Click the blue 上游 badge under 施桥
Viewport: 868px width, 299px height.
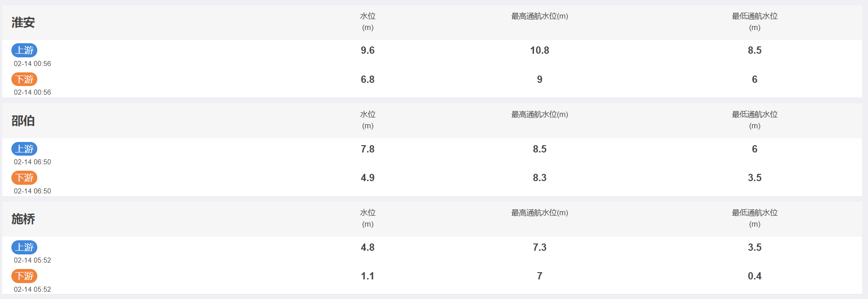[x=25, y=247]
